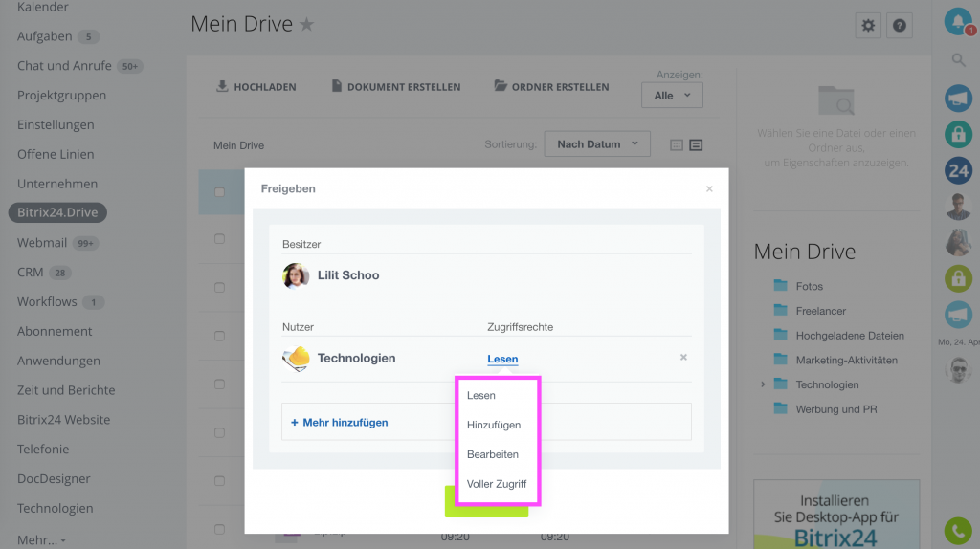Click the search magnifier icon
The width and height of the screenshot is (980, 549).
958,60
